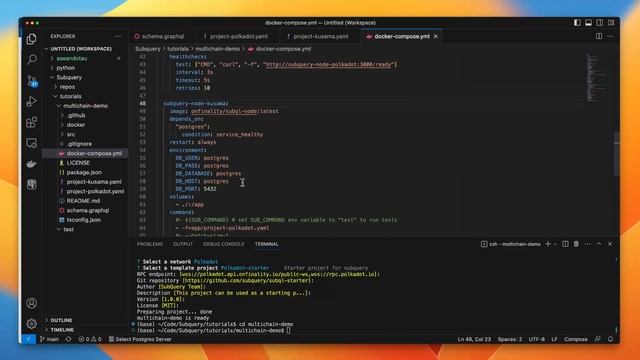Click Ln 48, Col 23 indicator
The width and height of the screenshot is (640, 360).
[474, 339]
